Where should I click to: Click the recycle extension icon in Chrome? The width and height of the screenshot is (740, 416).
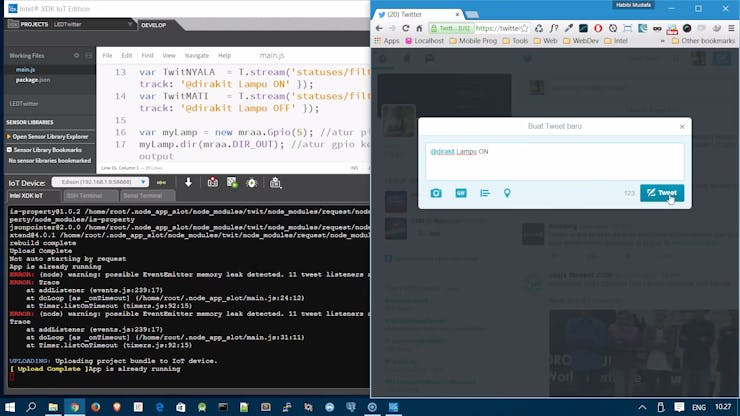click(539, 28)
